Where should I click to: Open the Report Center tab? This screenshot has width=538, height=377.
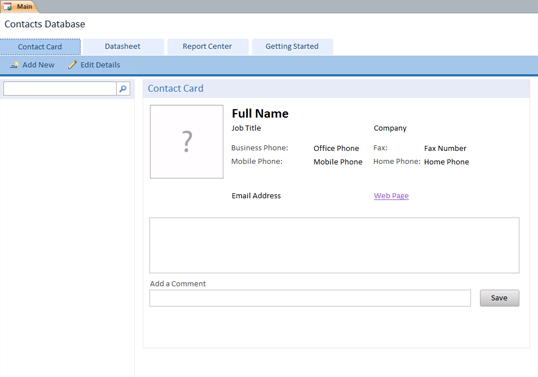[x=207, y=46]
